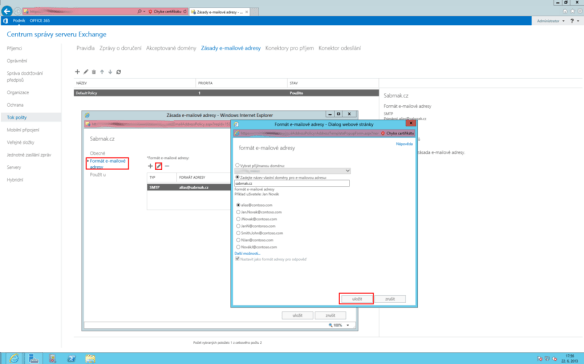
Task: Click the system clock in the taskbar
Action: 570,358
